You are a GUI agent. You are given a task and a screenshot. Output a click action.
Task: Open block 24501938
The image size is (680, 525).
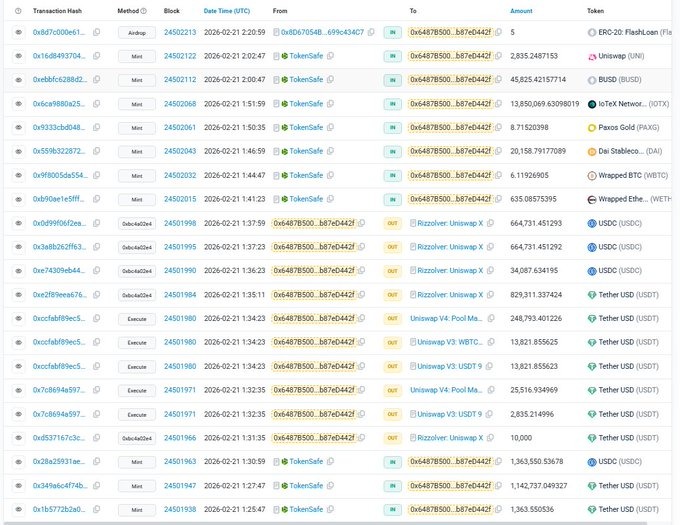pos(180,509)
